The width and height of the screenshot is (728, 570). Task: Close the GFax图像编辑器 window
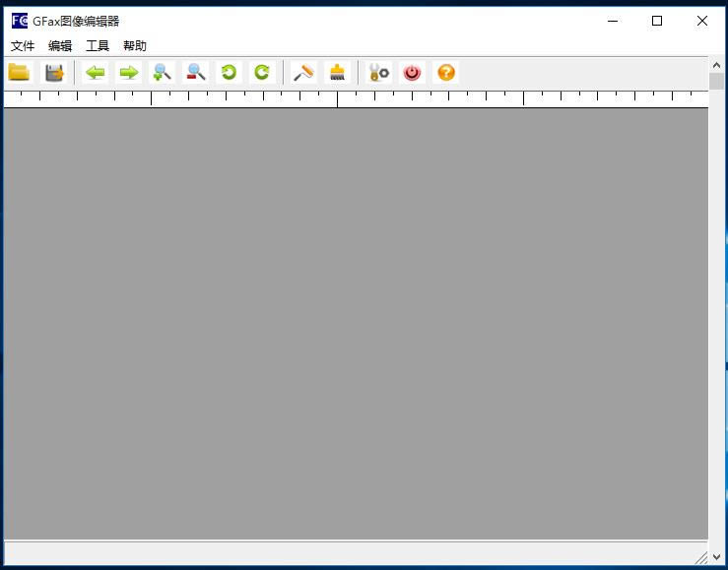pyautogui.click(x=702, y=21)
